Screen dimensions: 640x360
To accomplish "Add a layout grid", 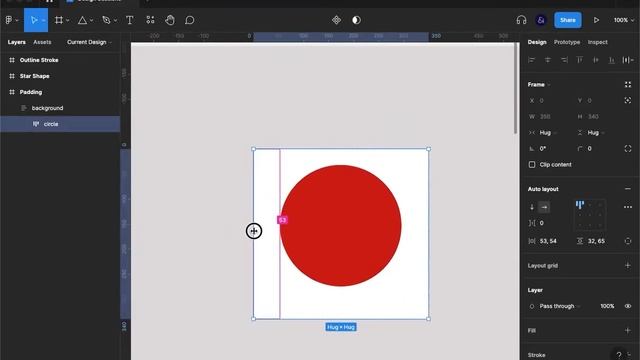I will pyautogui.click(x=628, y=266).
